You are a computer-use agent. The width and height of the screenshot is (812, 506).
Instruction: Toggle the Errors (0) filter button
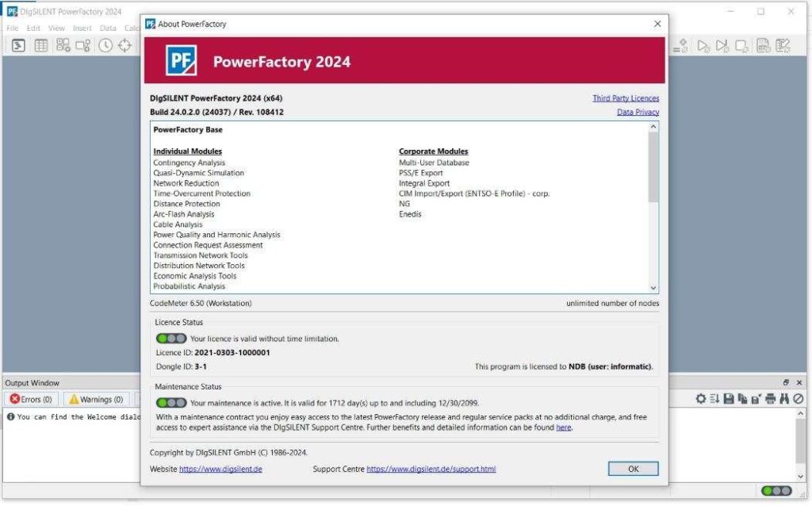[31, 399]
